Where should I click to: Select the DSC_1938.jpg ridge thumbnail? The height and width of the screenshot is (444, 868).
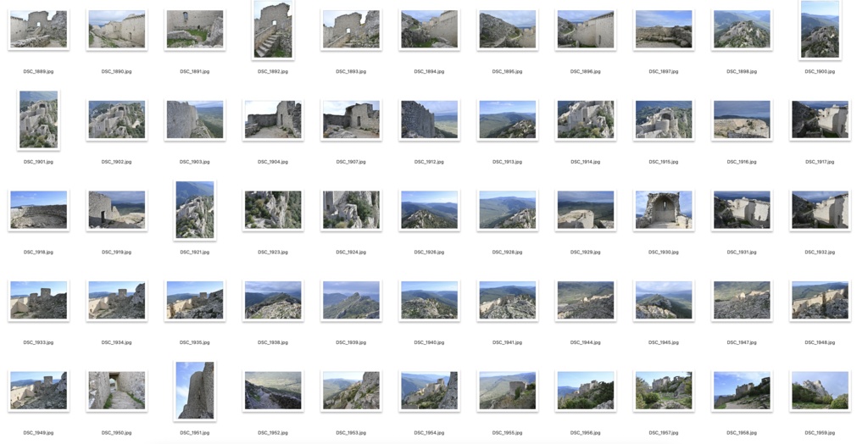(x=273, y=300)
